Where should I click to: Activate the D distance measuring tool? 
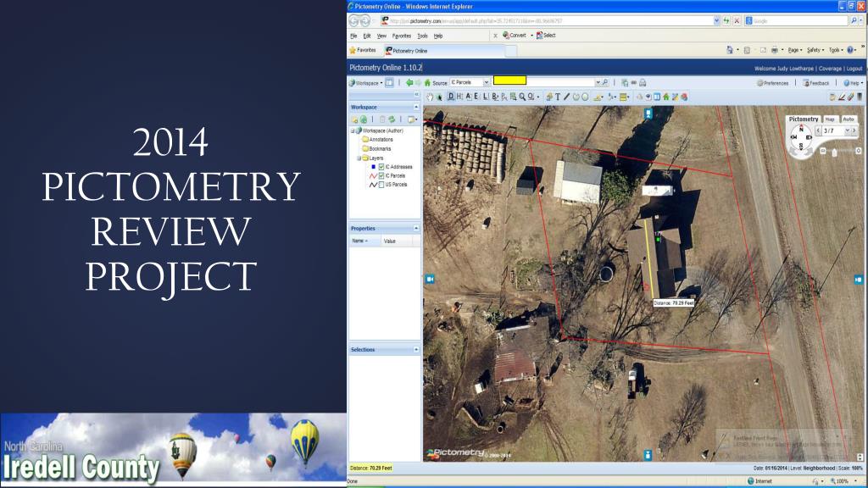[x=451, y=97]
